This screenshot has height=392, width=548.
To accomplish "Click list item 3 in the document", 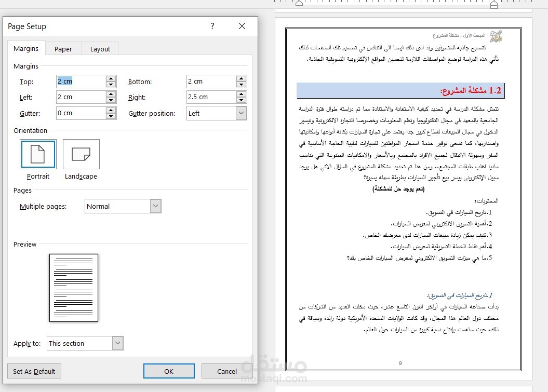I will coord(427,235).
